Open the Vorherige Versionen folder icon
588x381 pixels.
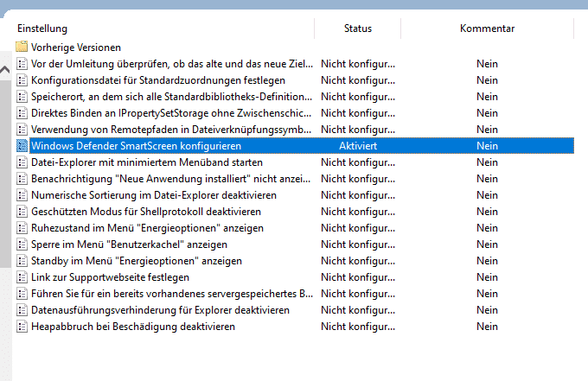[22, 47]
